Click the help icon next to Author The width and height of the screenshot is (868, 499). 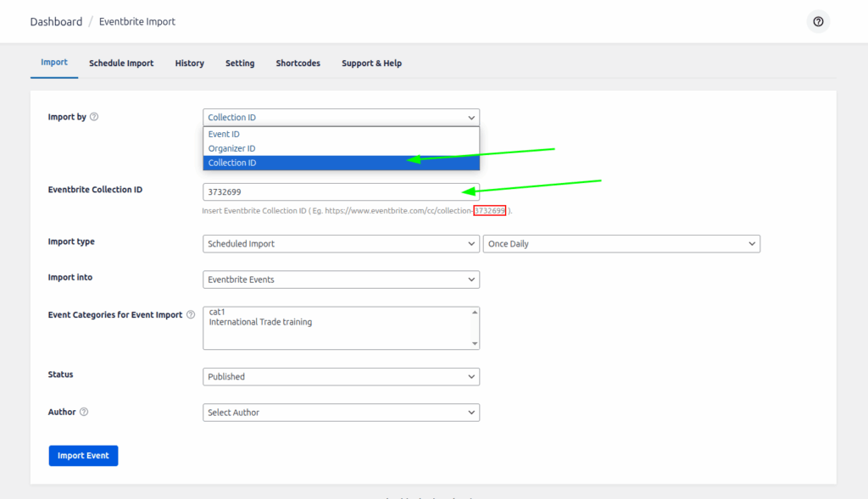point(84,413)
